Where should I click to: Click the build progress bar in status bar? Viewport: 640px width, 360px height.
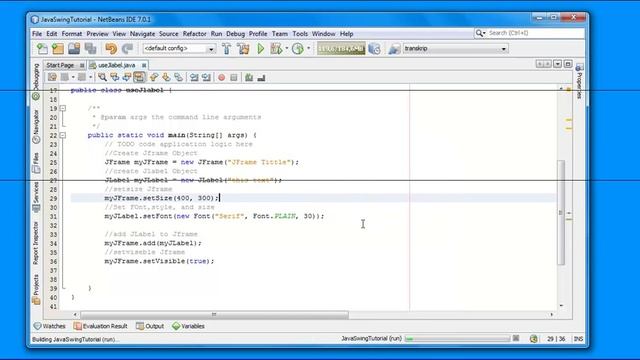[x=458, y=338]
